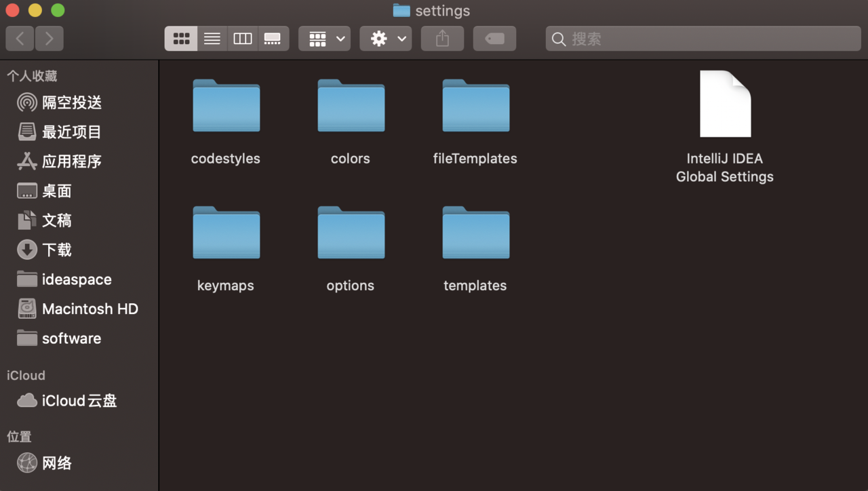Switch to icon view mode
868x491 pixels.
pyautogui.click(x=181, y=39)
